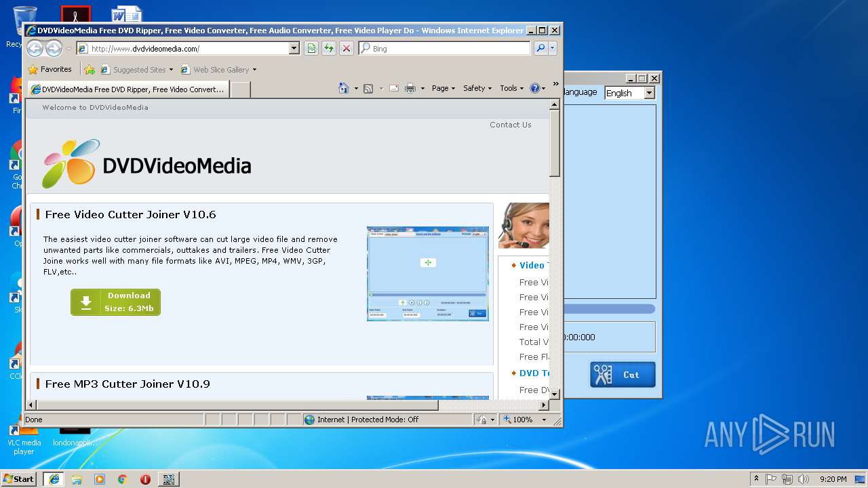Open the search provider dropdown arrow

553,48
